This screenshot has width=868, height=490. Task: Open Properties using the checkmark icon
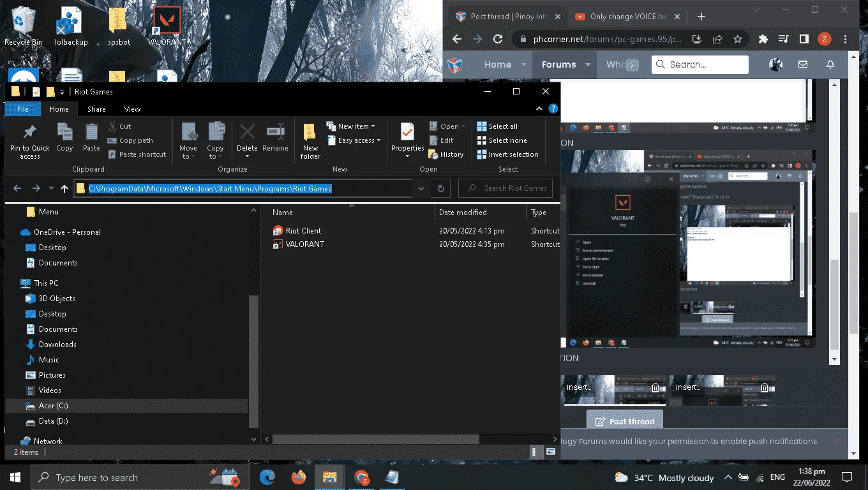(x=407, y=133)
